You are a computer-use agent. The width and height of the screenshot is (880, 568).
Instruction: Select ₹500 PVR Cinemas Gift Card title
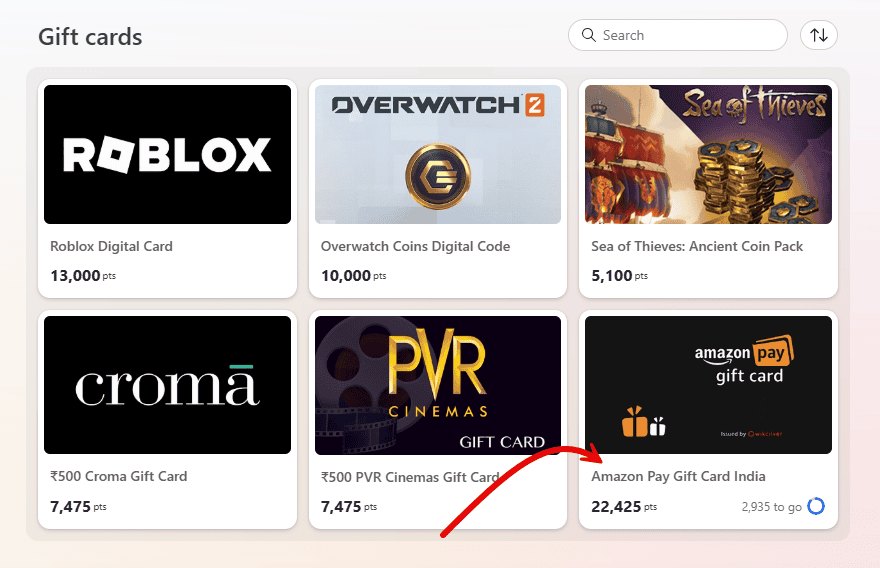point(410,477)
